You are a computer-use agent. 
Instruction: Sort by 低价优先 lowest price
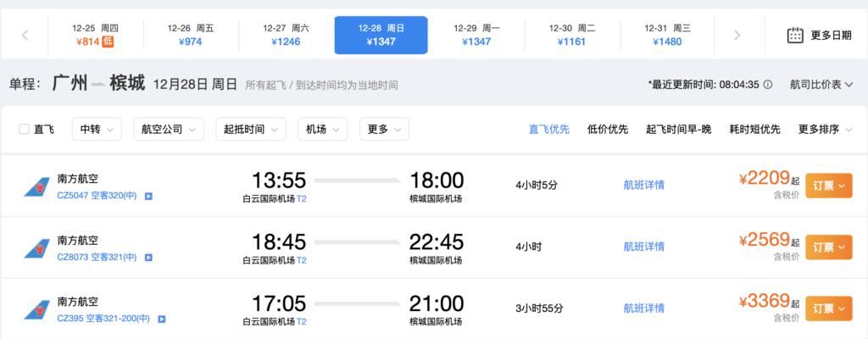click(x=608, y=129)
